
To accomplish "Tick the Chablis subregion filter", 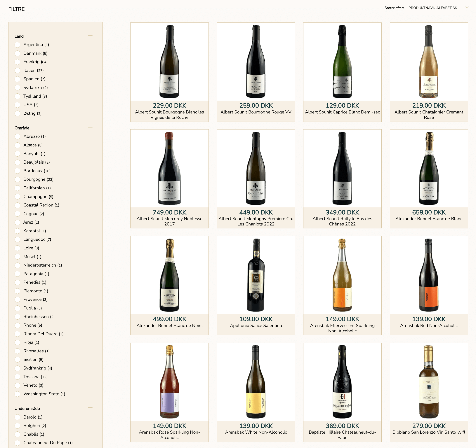I will (18, 434).
